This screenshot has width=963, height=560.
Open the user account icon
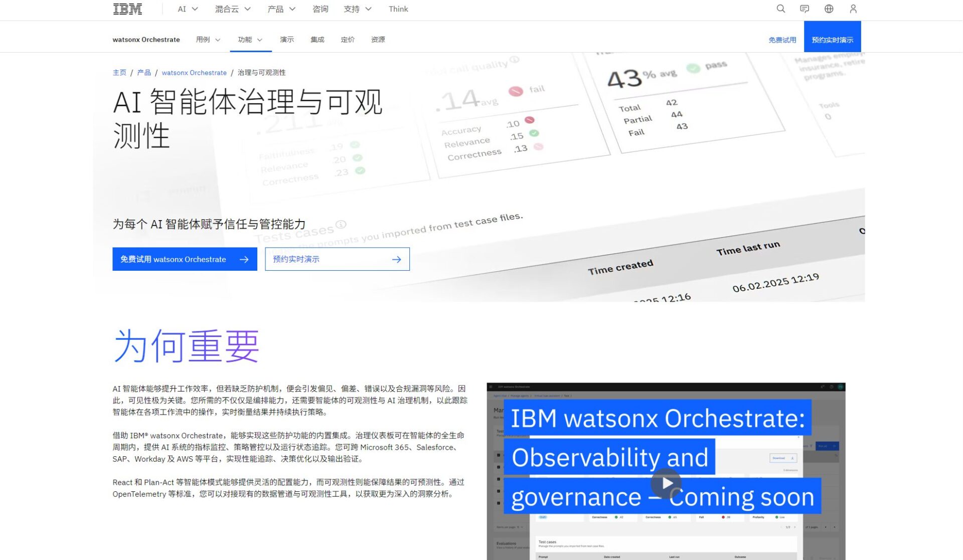(x=852, y=9)
